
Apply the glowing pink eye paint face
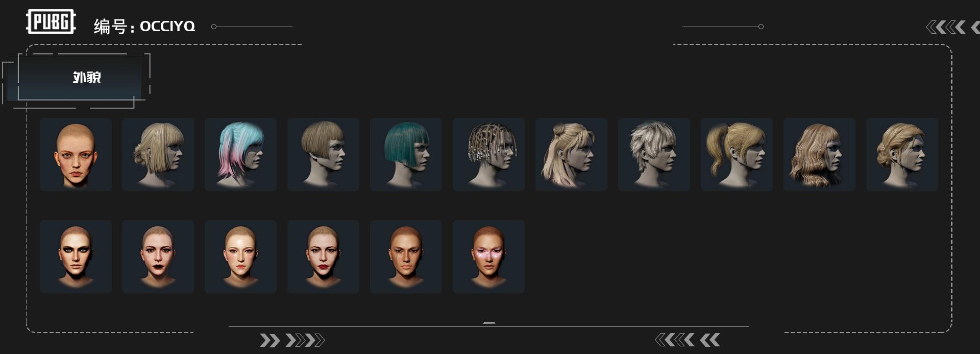click(488, 256)
